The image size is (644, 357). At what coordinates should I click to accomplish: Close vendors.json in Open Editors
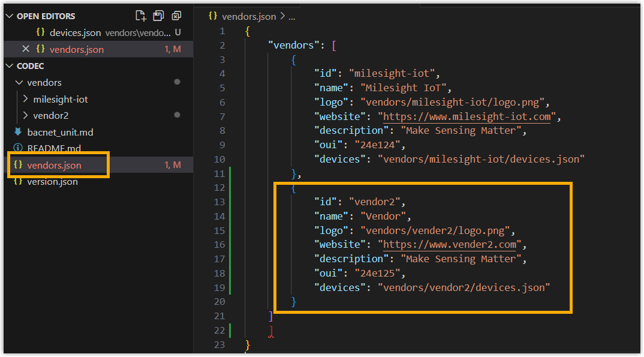pyautogui.click(x=25, y=49)
